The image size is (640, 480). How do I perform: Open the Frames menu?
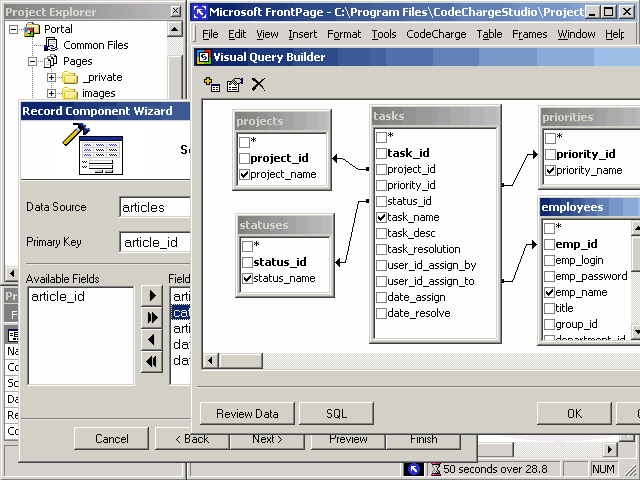(529, 34)
